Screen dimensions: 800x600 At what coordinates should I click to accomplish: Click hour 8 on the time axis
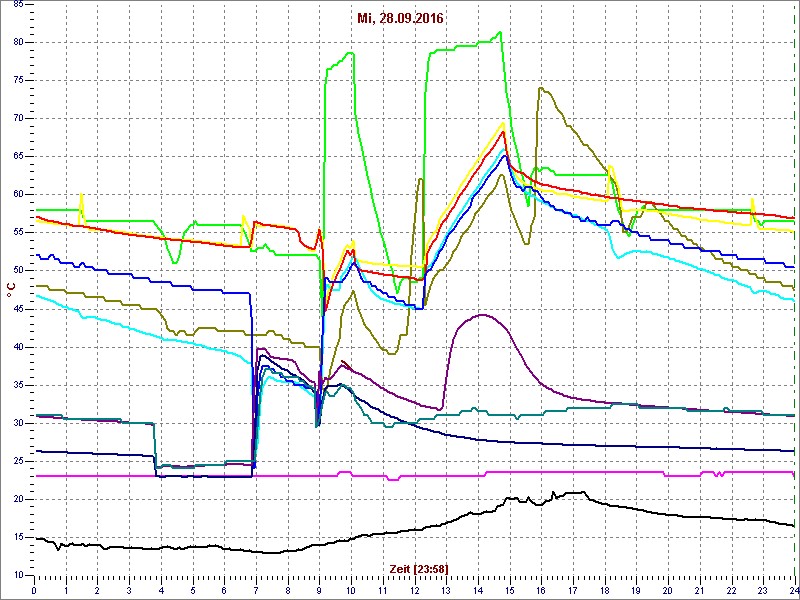pos(288,591)
